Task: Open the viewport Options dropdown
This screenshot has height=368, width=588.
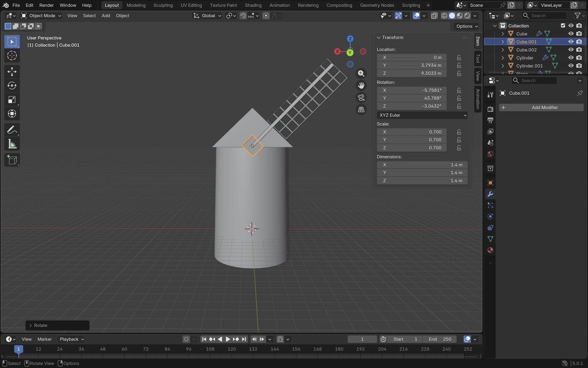Action: 466,26
